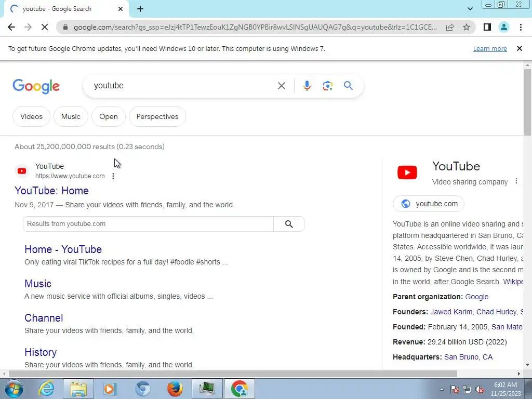Open the History sitelink
The image size is (532, 399).
pyautogui.click(x=41, y=352)
